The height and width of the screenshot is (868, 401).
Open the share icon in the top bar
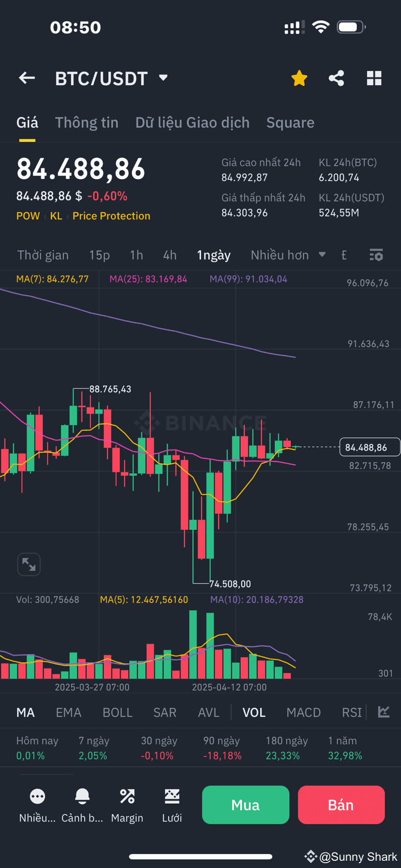point(336,78)
